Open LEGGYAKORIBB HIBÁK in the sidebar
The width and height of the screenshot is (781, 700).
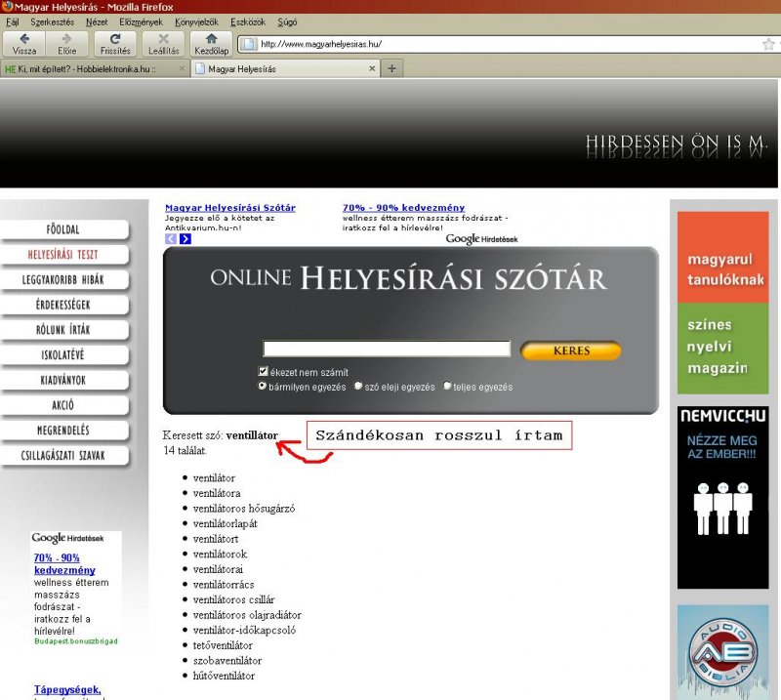point(63,279)
